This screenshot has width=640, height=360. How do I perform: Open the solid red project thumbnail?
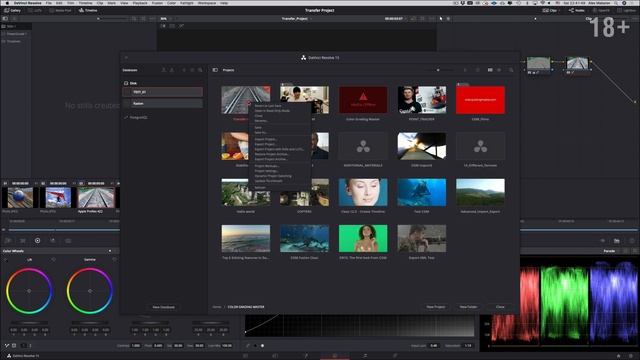point(480,100)
